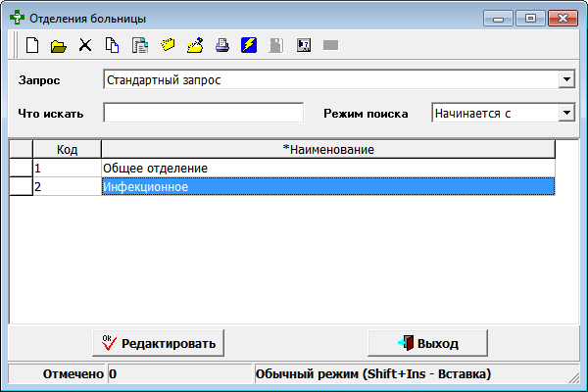The image size is (588, 392).
Task: Click code cell 2
Action: [x=67, y=186]
